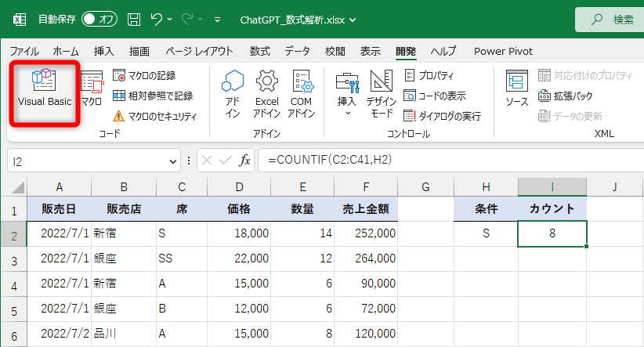Image resolution: width=644 pixels, height=347 pixels.
Task: Select the Developer tab
Action: [x=406, y=52]
